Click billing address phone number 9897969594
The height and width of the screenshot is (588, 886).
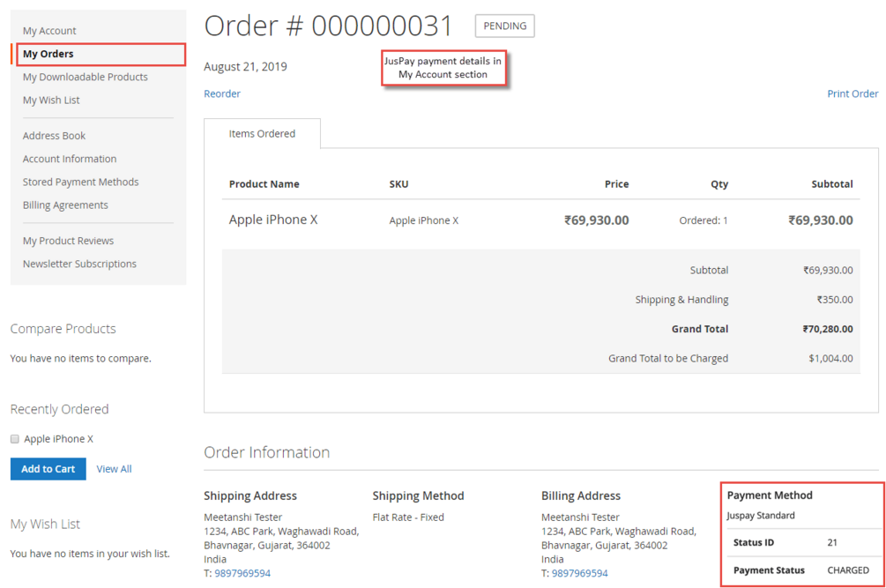(580, 573)
